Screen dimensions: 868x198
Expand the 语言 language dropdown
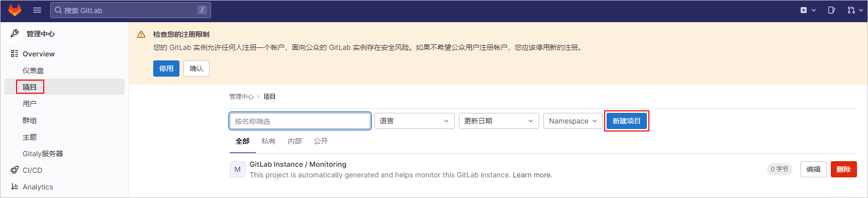coord(415,121)
